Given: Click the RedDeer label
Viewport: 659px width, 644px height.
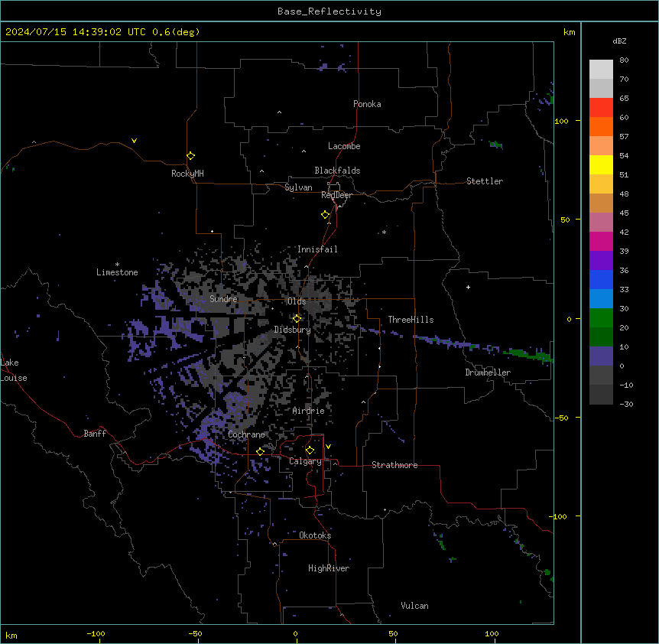Looking at the screenshot, I should click(x=336, y=195).
